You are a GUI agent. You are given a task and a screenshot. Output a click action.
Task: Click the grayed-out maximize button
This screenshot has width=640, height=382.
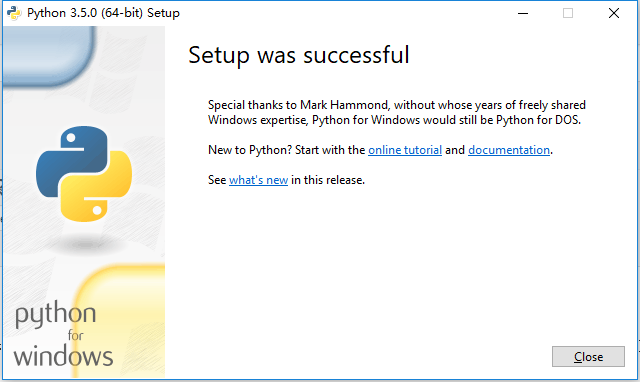click(x=568, y=13)
